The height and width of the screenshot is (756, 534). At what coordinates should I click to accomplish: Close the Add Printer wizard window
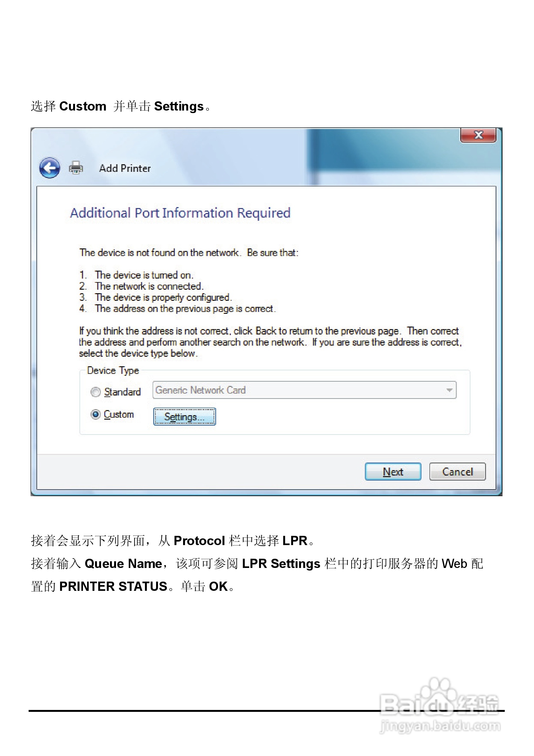pyautogui.click(x=478, y=135)
